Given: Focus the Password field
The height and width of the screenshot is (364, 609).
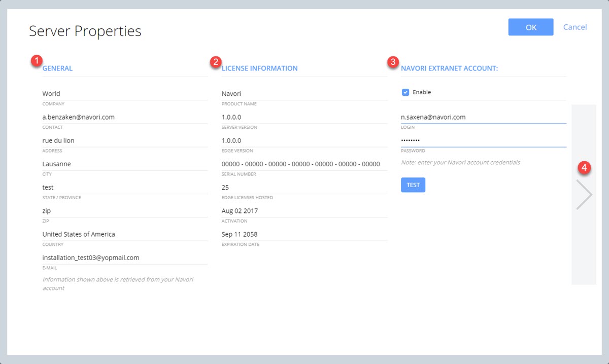Looking at the screenshot, I should point(484,140).
